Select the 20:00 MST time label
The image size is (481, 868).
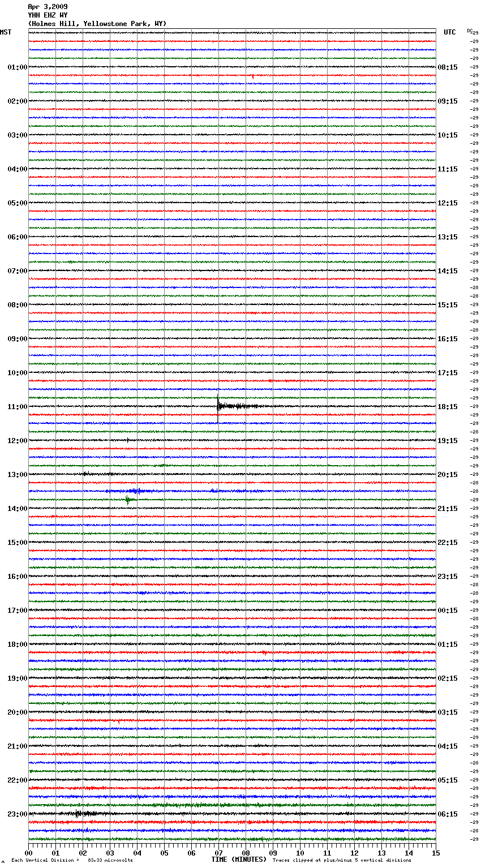pos(18,712)
